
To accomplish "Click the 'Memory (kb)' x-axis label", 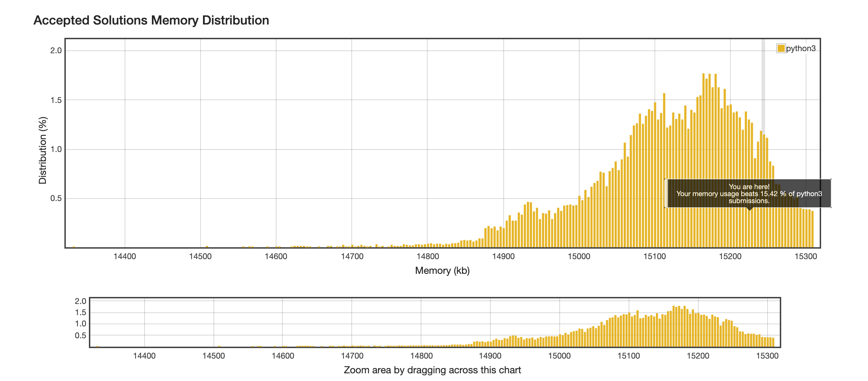I will pyautogui.click(x=442, y=271).
